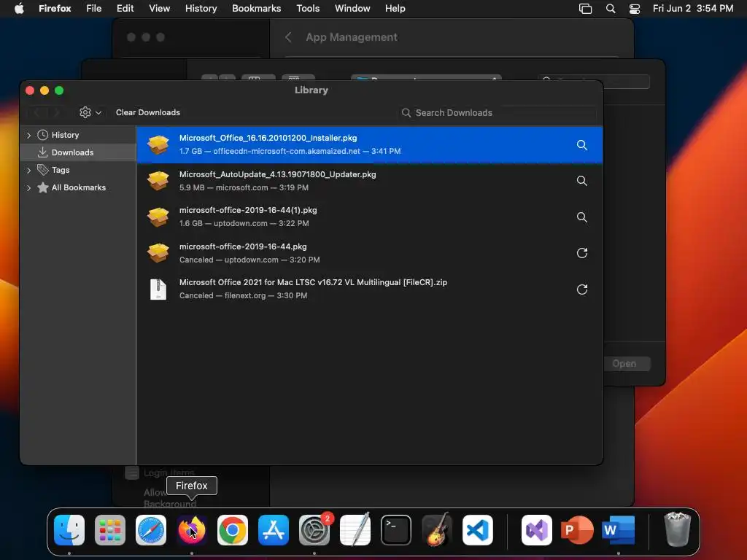Select History in Library sidebar
This screenshot has height=560, width=747.
tap(65, 135)
